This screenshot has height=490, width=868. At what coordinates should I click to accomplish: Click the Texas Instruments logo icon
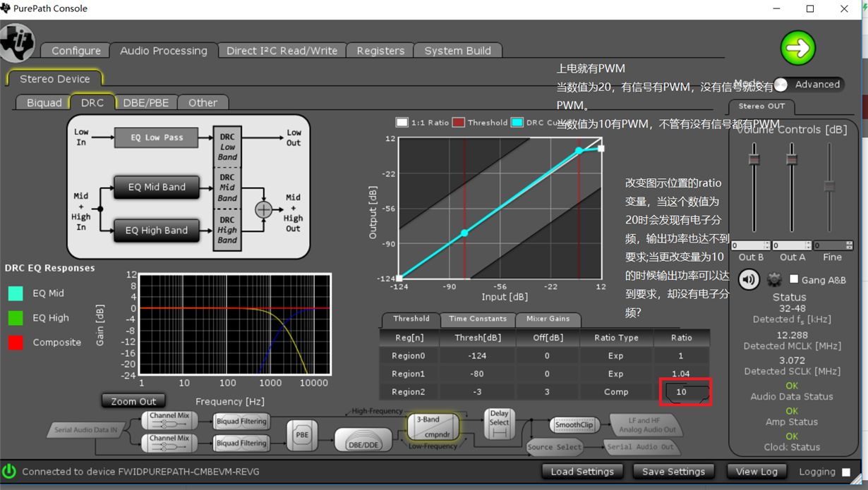tap(17, 42)
